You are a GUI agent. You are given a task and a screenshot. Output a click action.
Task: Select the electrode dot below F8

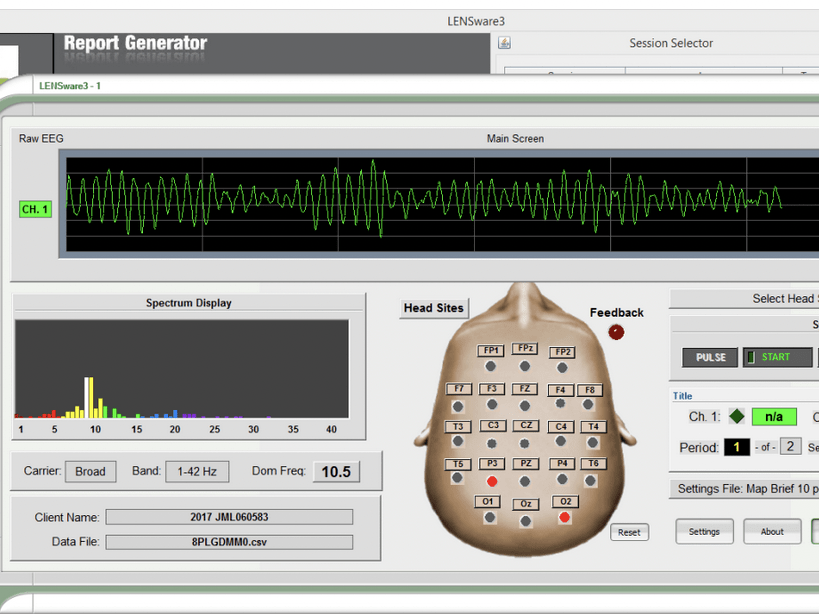click(590, 406)
